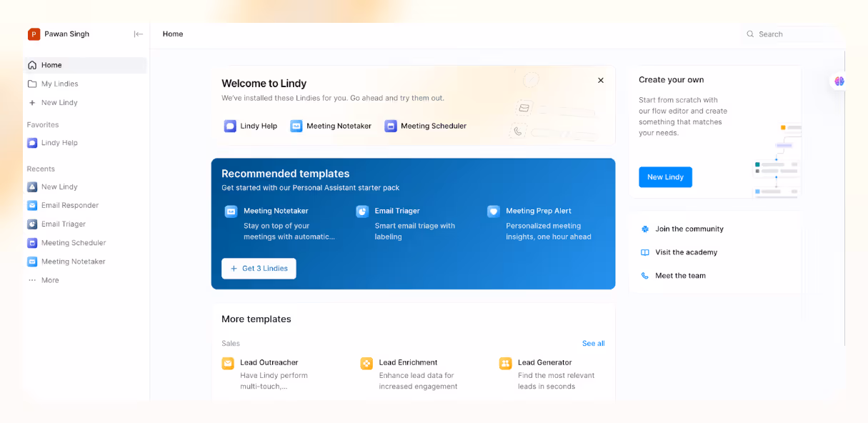Select New Lindy in the sidebar menu

pos(85,103)
